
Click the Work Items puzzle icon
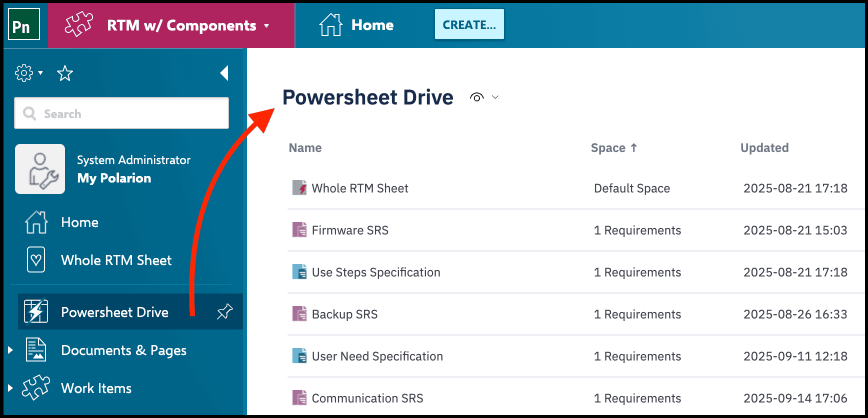36,387
